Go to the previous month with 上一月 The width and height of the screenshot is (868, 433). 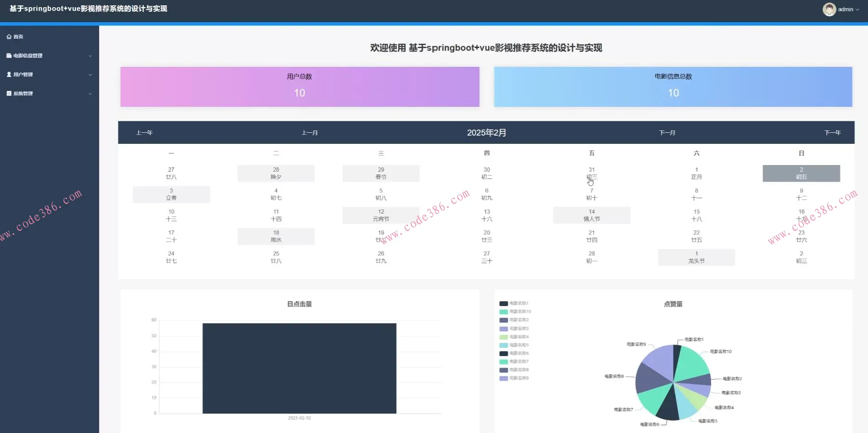pos(310,133)
